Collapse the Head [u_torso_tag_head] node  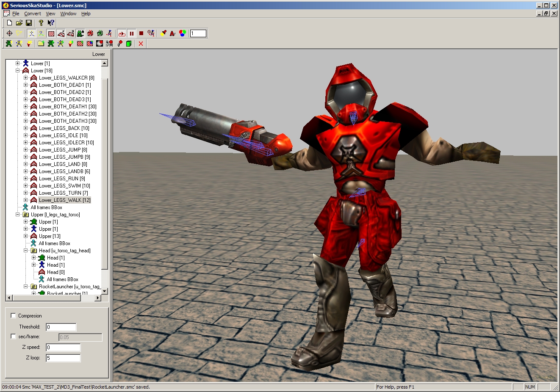(26, 251)
